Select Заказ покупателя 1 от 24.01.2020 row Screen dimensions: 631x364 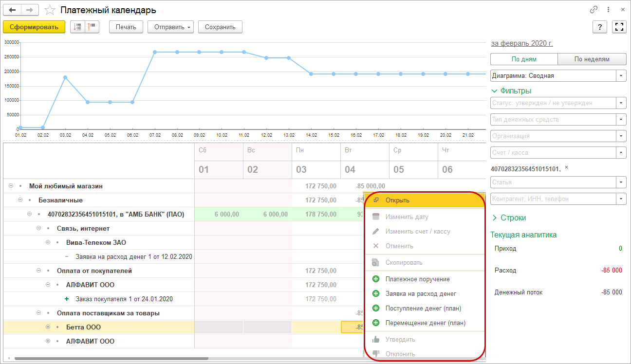124,299
